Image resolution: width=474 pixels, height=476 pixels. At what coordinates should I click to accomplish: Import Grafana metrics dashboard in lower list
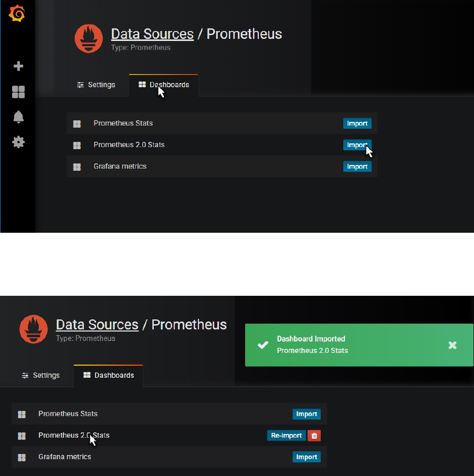coord(307,457)
